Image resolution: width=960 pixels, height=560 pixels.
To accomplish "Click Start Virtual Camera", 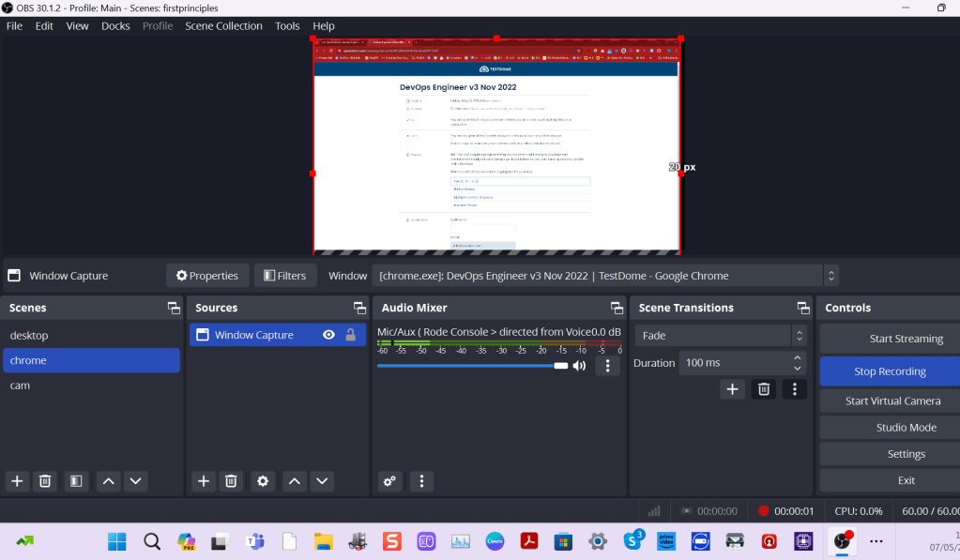I will tap(890, 401).
